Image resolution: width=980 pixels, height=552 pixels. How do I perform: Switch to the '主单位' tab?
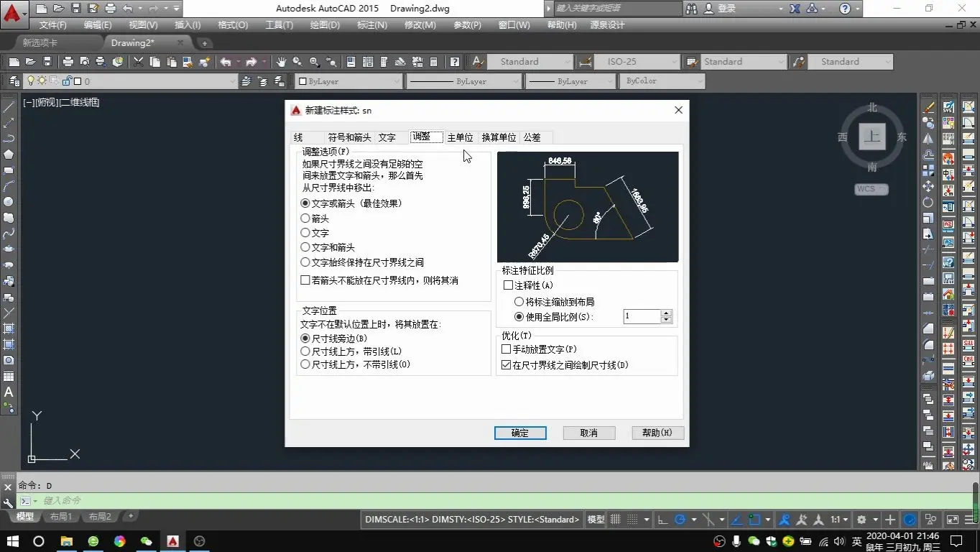click(x=460, y=137)
